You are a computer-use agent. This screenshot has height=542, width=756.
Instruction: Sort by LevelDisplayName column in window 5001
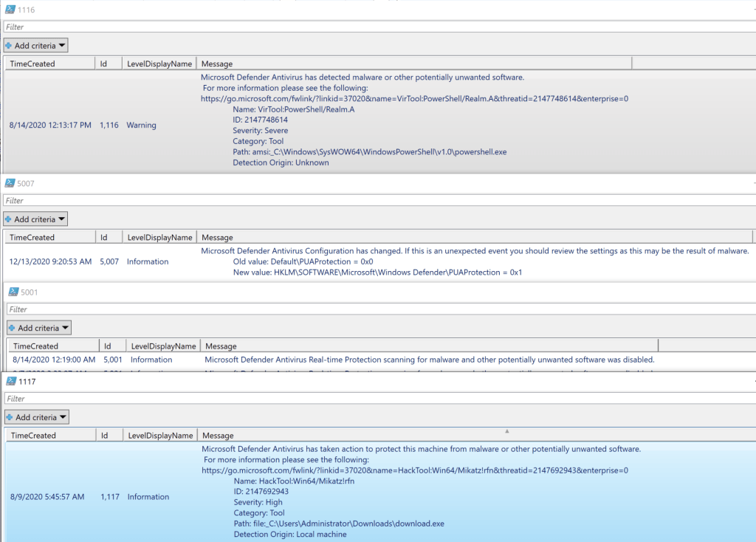coord(162,346)
